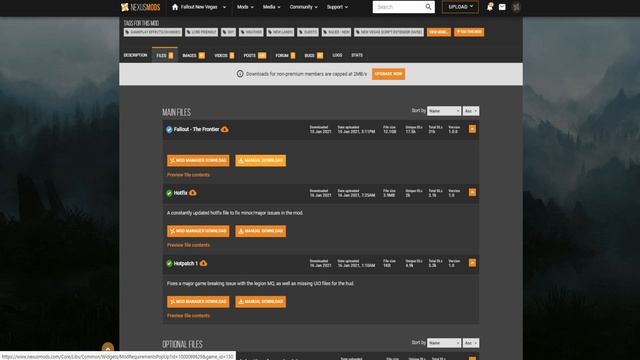This screenshot has width=640, height=360.
Task: Click the Upgrade Now button
Action: [388, 74]
